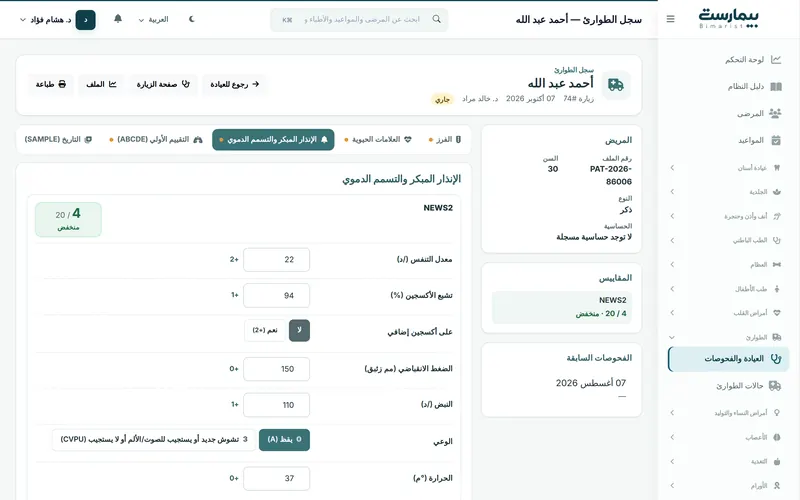The height and width of the screenshot is (500, 800).
Task: Open the system guide (دليل النظام) book icon
Action: [x=776, y=86]
